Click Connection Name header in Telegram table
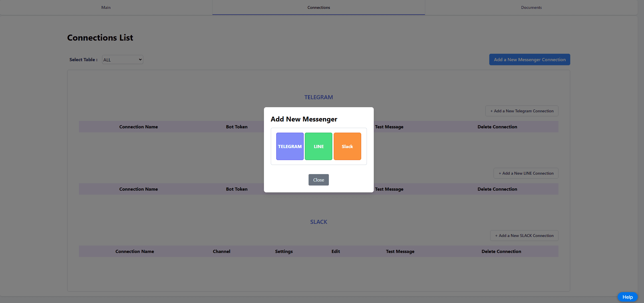644x303 pixels. click(138, 127)
